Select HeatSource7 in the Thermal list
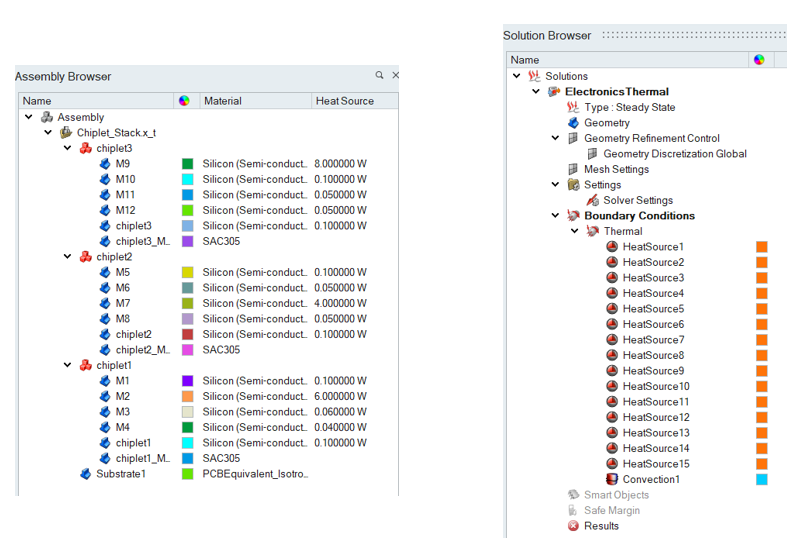The height and width of the screenshot is (558, 808). tap(653, 340)
